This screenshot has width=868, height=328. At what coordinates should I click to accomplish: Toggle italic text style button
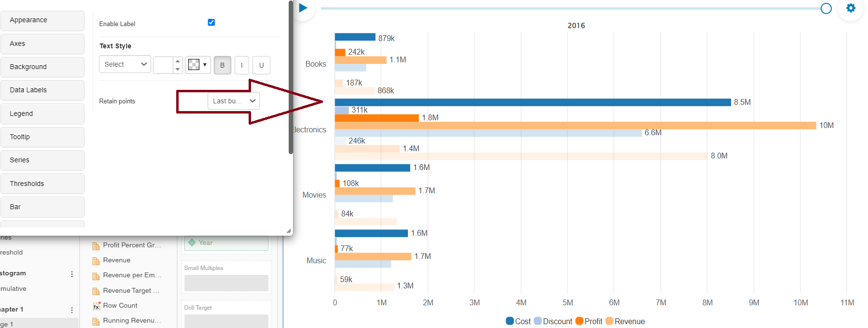pyautogui.click(x=242, y=65)
